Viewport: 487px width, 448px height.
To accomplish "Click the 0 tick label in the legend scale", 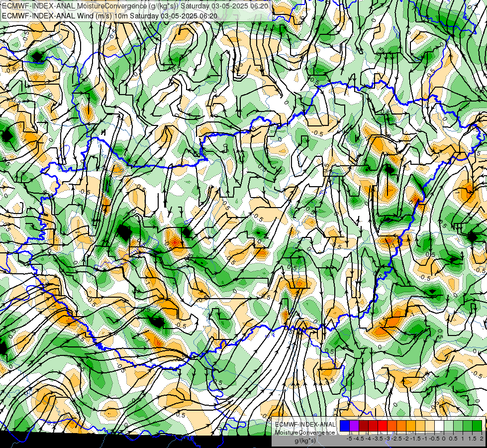I will (444, 439).
